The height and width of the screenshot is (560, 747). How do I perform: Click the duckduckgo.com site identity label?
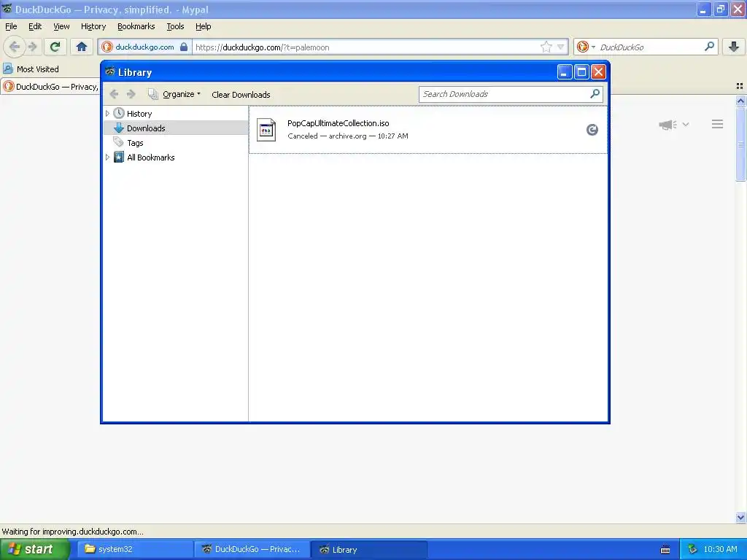coord(144,47)
